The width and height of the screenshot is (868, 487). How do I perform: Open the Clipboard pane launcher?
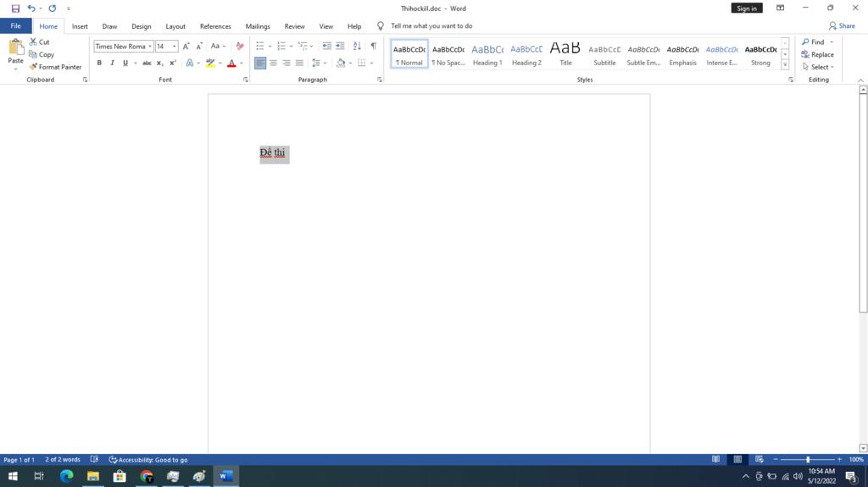tap(86, 80)
